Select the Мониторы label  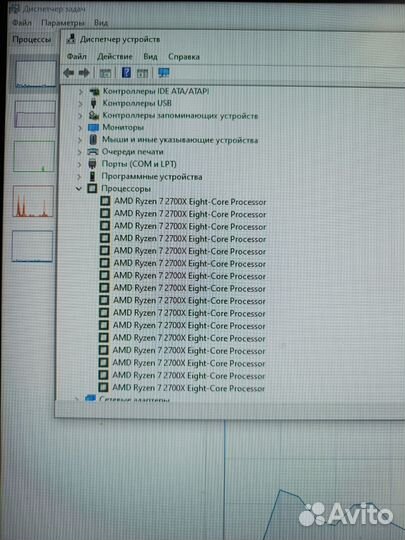pyautogui.click(x=123, y=127)
